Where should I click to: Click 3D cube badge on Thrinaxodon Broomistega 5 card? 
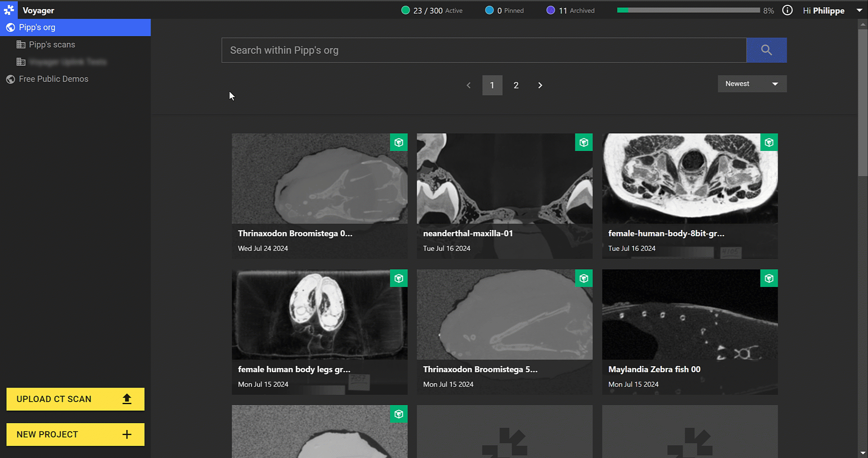(x=584, y=278)
